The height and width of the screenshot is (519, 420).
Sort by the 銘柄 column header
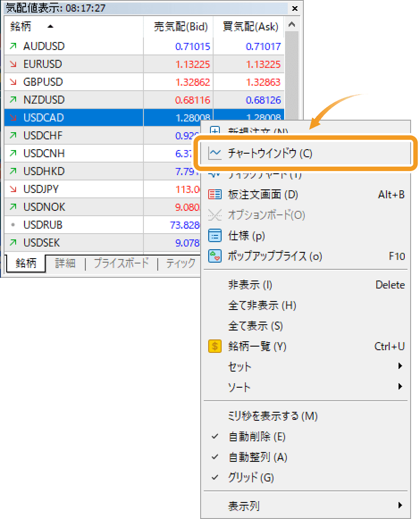click(x=74, y=26)
